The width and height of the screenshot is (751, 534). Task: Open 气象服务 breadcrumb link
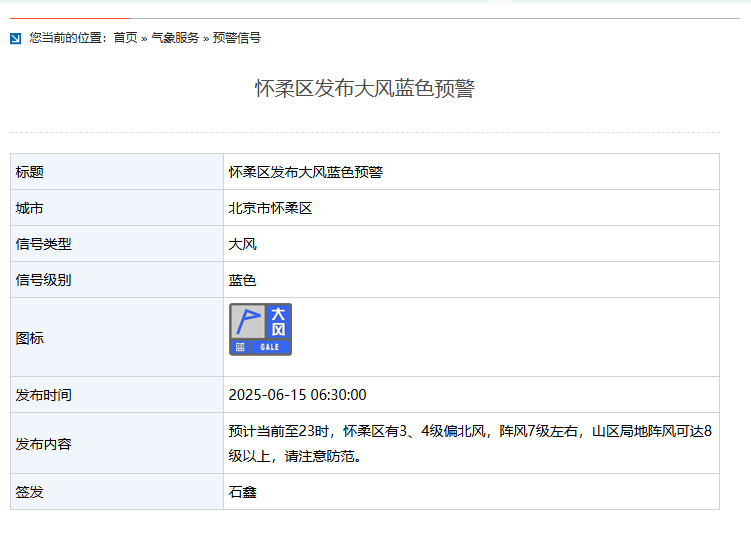point(175,38)
